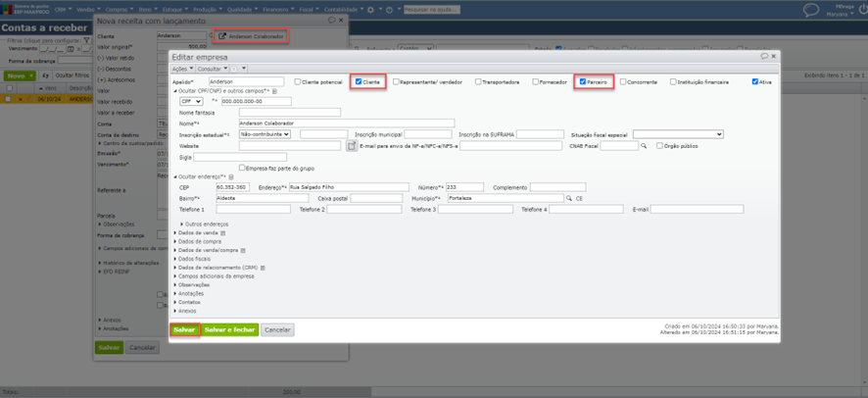Image resolution: width=868 pixels, height=398 pixels.
Task: Click Ocultar filtros button
Action: [x=72, y=75]
